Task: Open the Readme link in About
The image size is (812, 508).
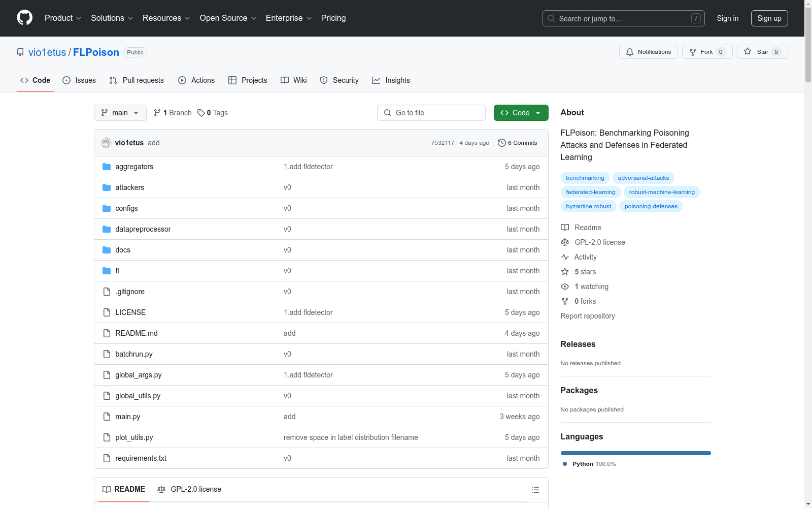Action: [x=581, y=228]
